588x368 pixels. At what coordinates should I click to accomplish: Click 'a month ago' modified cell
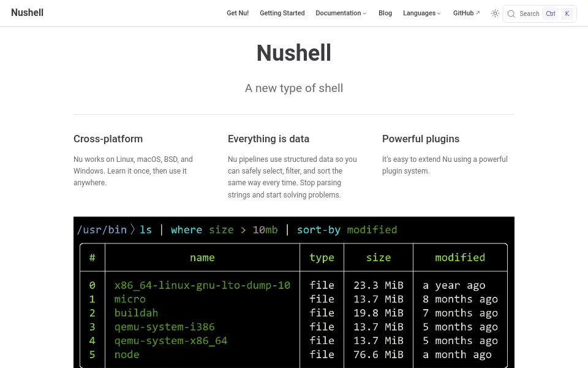(457, 355)
